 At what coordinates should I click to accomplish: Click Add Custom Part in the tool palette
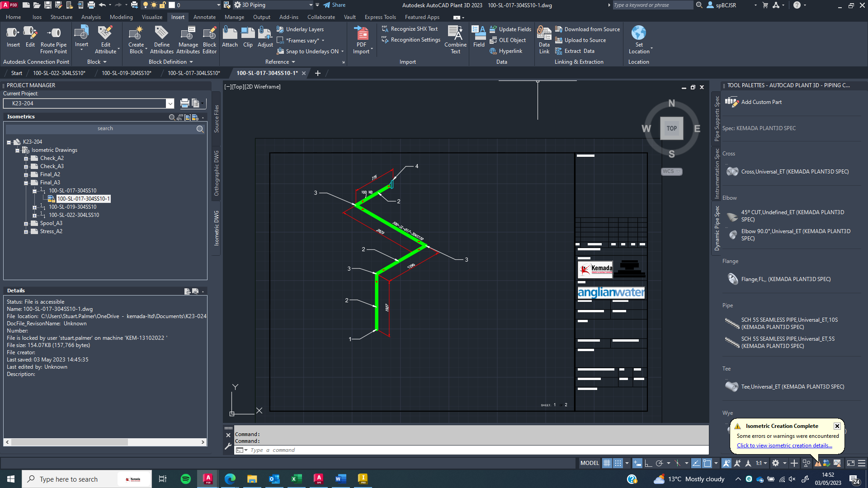tap(761, 102)
